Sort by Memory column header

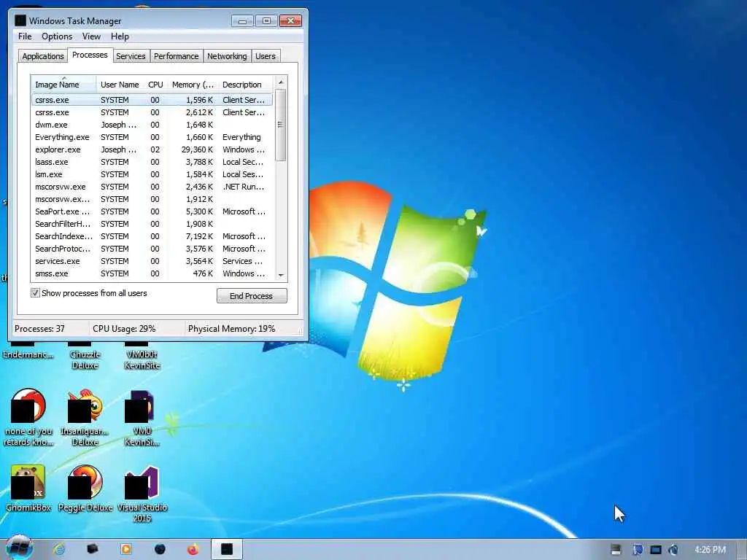(x=193, y=85)
